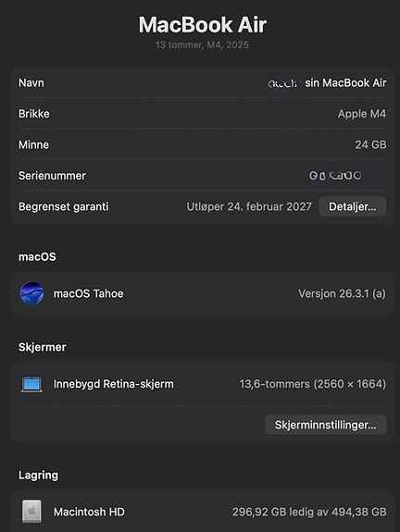This screenshot has width=400, height=532.
Task: Select the Brikke Apple M4 row
Action: tap(203, 114)
